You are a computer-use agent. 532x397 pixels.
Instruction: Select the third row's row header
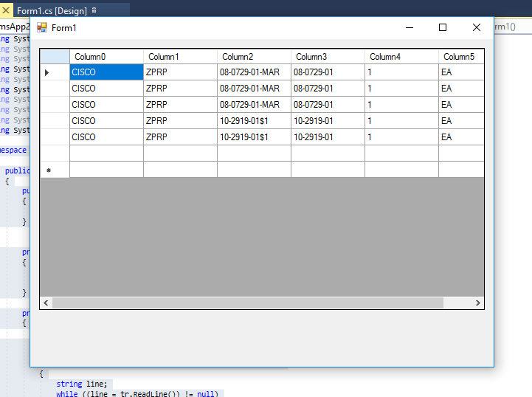coord(55,105)
